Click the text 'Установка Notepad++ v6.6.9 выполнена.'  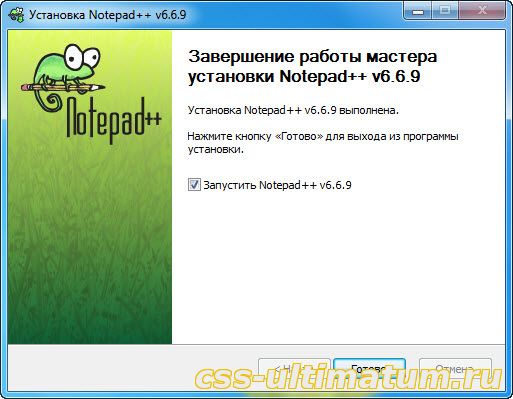(293, 110)
